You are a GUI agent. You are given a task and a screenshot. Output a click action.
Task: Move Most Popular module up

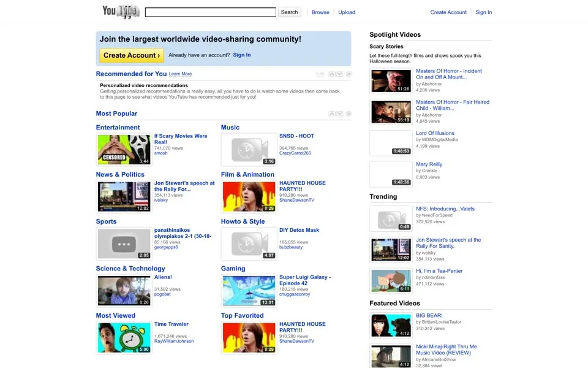pos(331,113)
